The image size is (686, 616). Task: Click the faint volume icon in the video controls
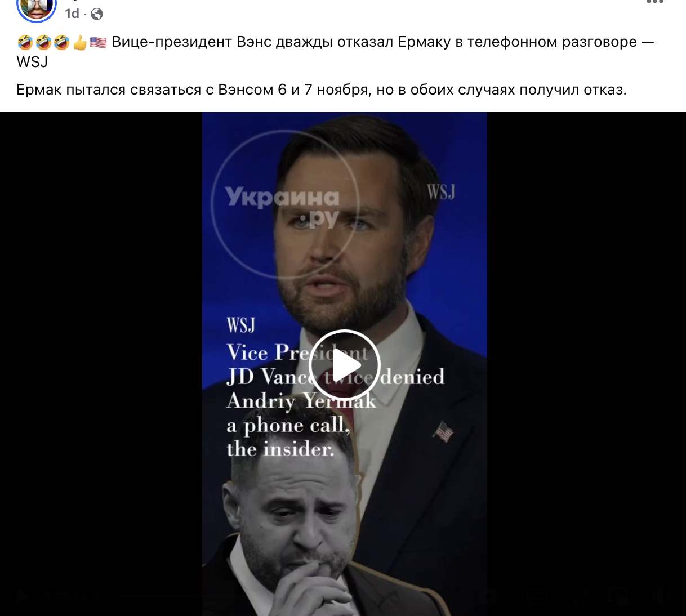coord(660,597)
